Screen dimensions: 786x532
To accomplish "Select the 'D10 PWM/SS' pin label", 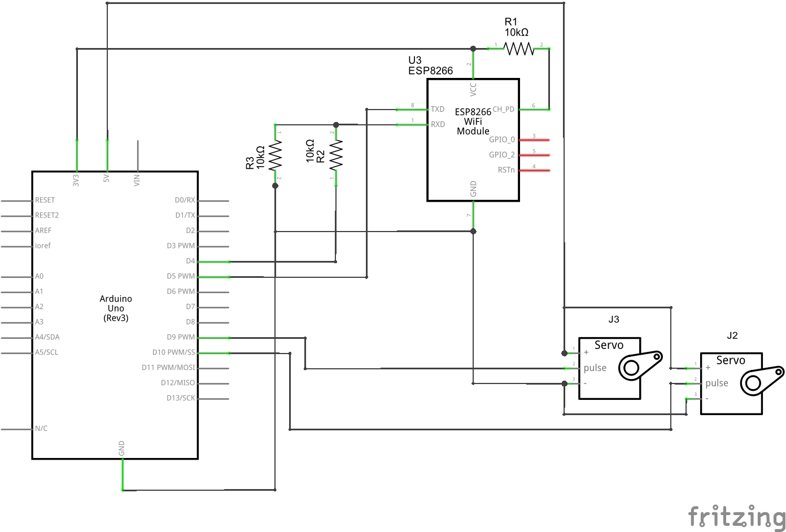I will 173,353.
